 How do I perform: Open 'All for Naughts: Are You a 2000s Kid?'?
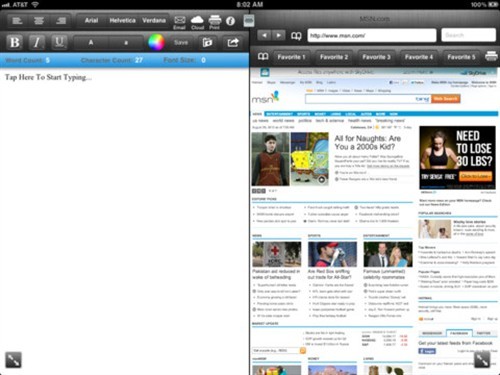[x=368, y=142]
